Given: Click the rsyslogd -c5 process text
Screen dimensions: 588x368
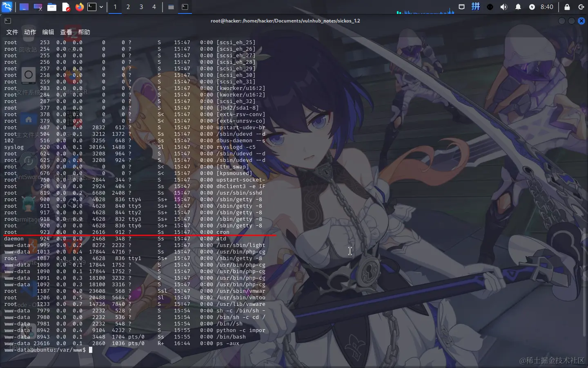Looking at the screenshot, I should pos(236,147).
